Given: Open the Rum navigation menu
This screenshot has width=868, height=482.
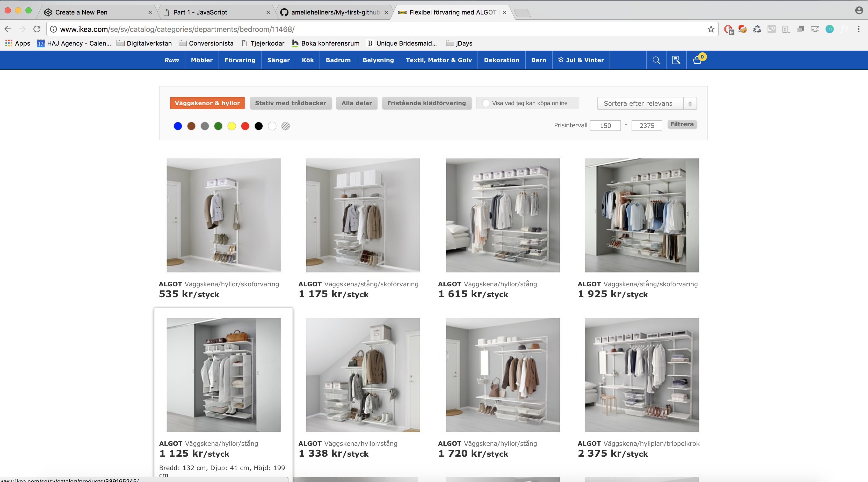Looking at the screenshot, I should point(171,60).
